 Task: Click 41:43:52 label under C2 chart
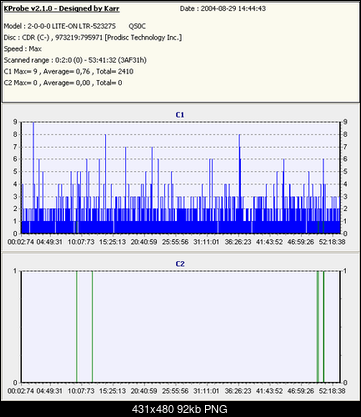tap(269, 391)
